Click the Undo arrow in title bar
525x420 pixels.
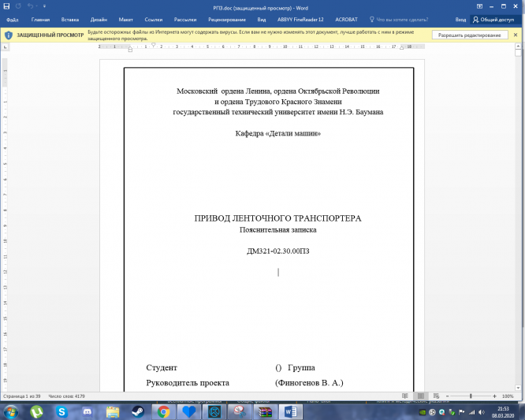[x=30, y=6]
